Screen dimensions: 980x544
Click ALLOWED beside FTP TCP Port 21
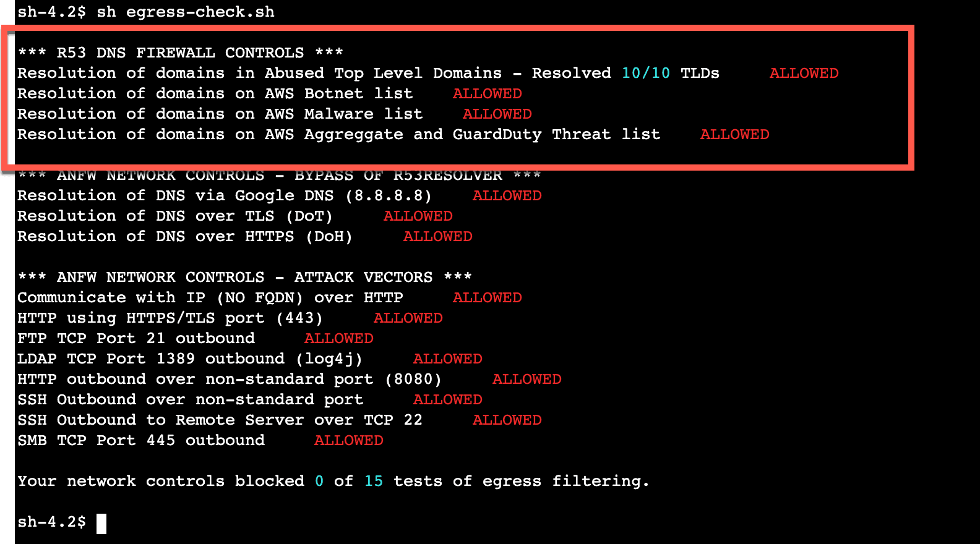click(x=339, y=338)
